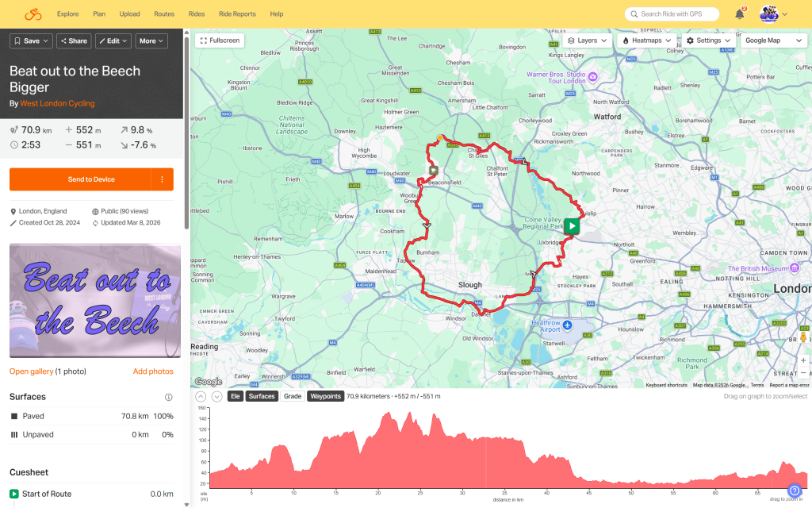Open the Ride Reports menu

click(237, 14)
